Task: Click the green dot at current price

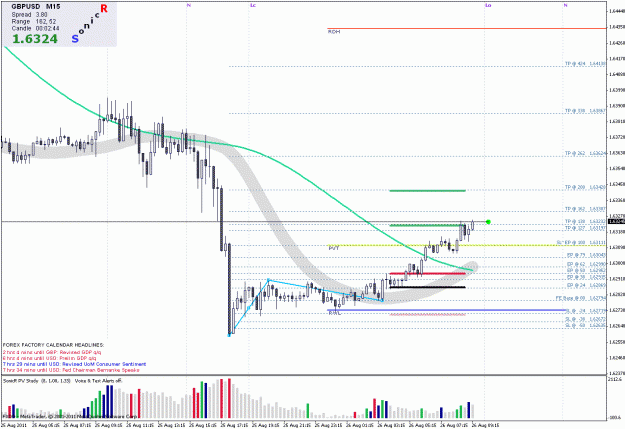Action: pos(488,222)
